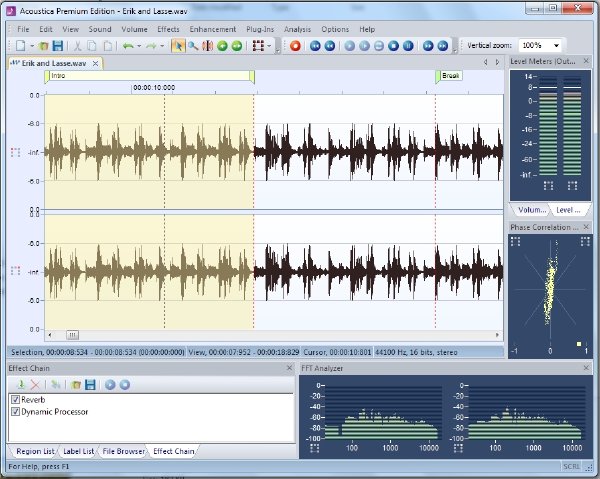Select the Break label marker

(449, 76)
